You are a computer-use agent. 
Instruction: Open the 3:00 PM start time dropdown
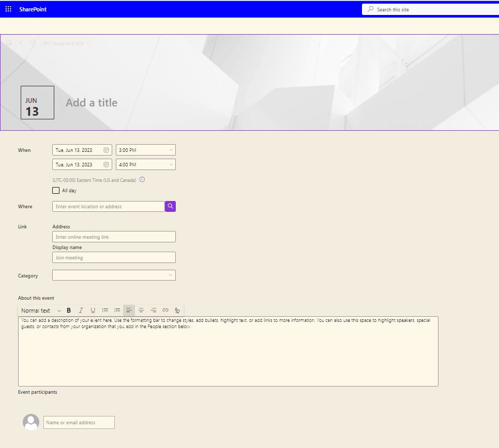[146, 150]
